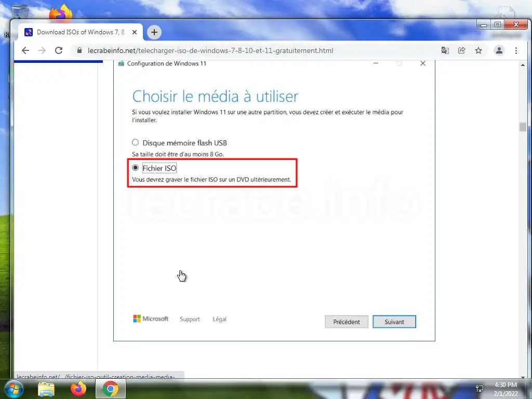Click the Choisir le média à utiliser heading

215,96
